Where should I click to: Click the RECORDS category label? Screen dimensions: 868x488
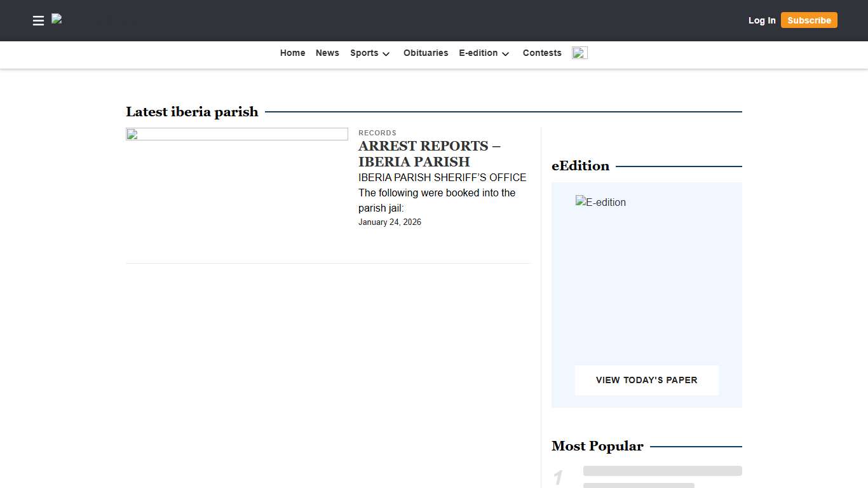pos(377,133)
